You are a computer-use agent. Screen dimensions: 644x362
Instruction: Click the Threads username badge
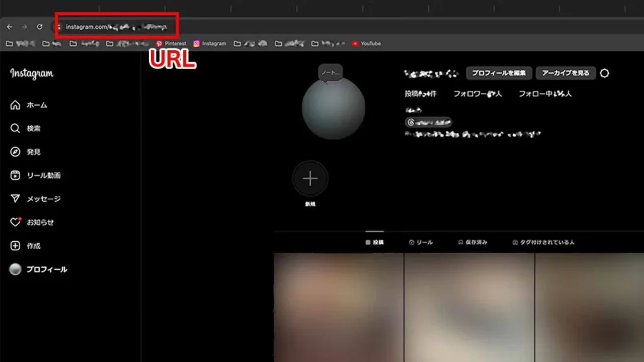click(428, 123)
